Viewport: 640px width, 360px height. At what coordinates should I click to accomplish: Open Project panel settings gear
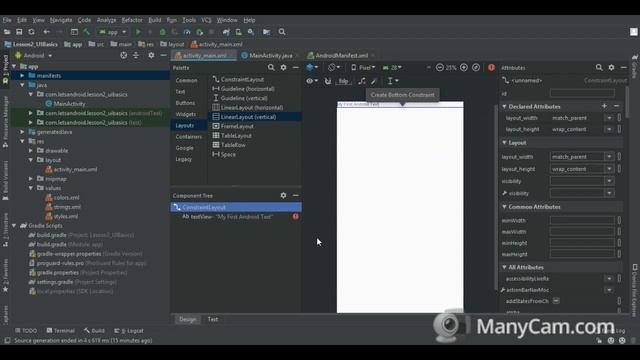[x=151, y=56]
